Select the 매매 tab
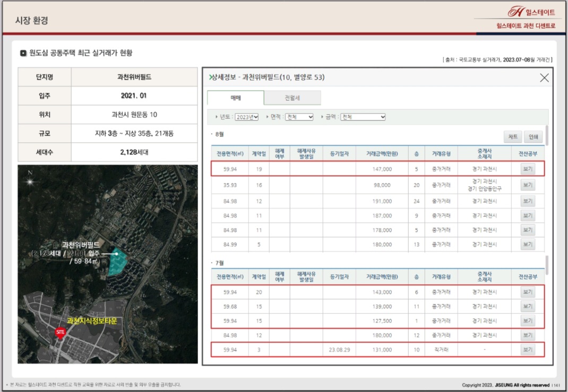 (236, 98)
